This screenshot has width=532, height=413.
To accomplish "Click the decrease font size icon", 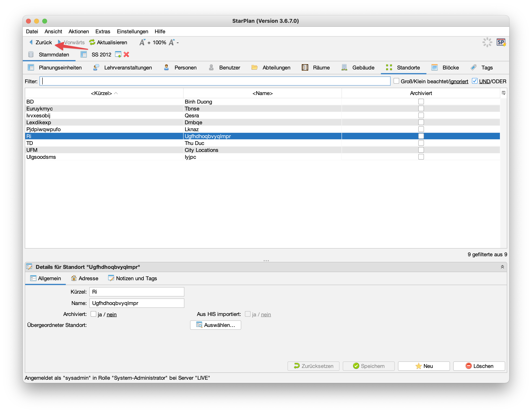I will [172, 42].
